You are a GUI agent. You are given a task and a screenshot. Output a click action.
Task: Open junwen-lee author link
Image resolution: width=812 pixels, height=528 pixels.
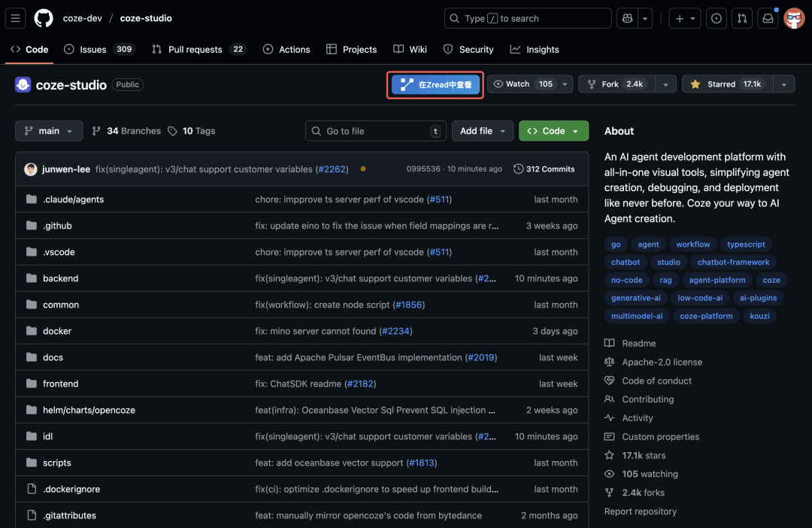tap(65, 169)
